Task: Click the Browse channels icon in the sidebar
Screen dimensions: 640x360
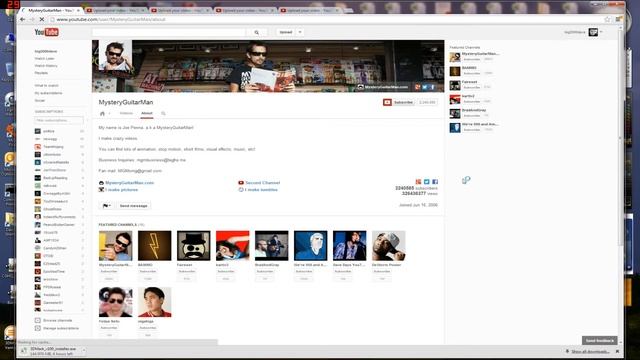Action: (38, 320)
